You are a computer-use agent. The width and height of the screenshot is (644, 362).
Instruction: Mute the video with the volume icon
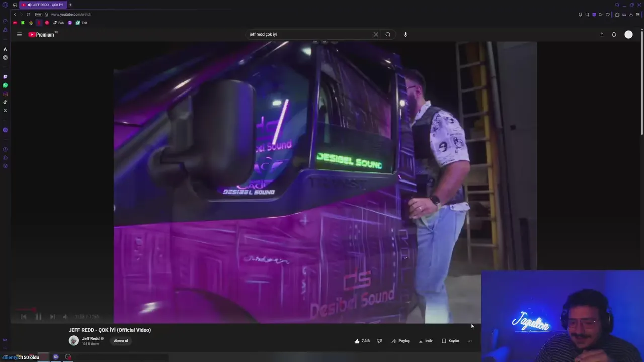click(x=65, y=316)
